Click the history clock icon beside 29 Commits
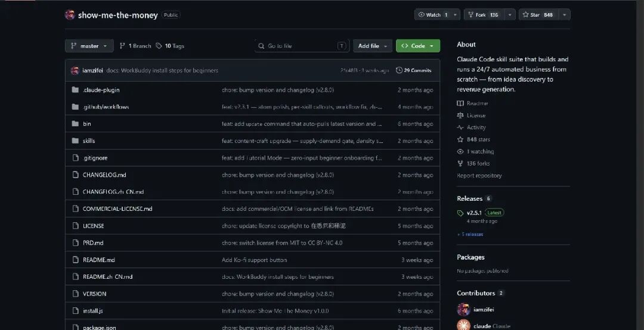 399,71
